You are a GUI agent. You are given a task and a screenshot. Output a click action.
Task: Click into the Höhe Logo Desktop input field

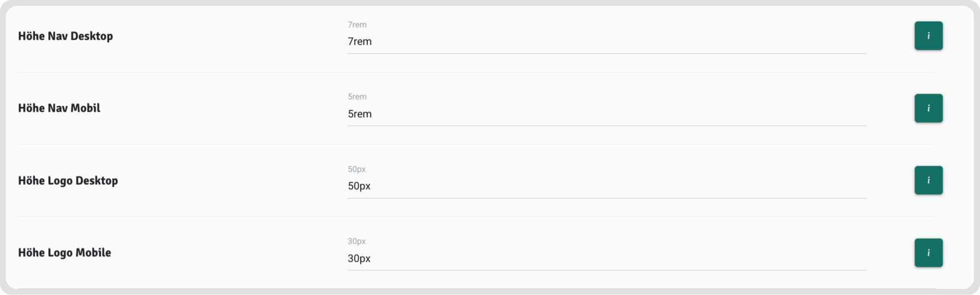tap(607, 186)
